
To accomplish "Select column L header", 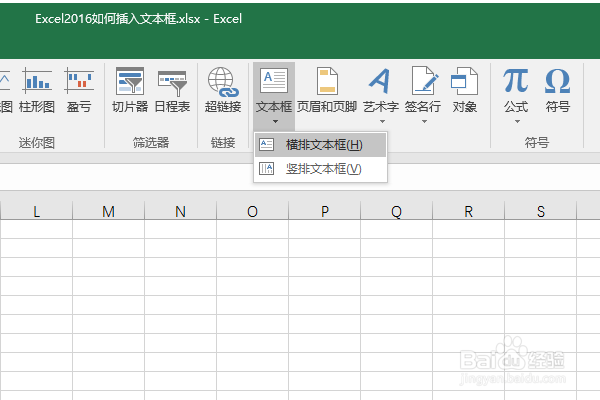I will (36, 211).
